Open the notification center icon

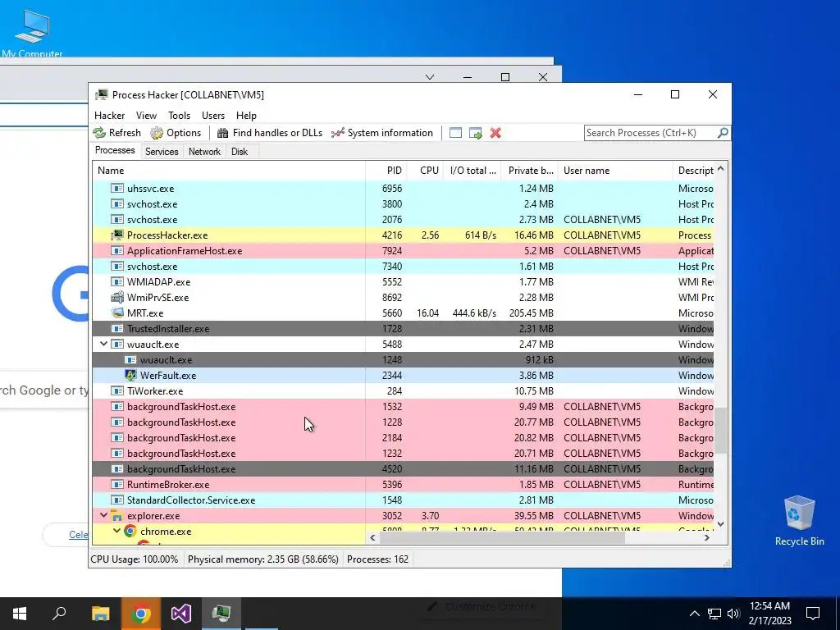(813, 614)
